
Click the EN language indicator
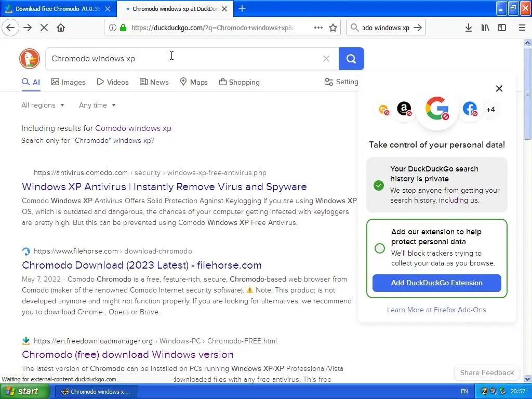pyautogui.click(x=464, y=391)
